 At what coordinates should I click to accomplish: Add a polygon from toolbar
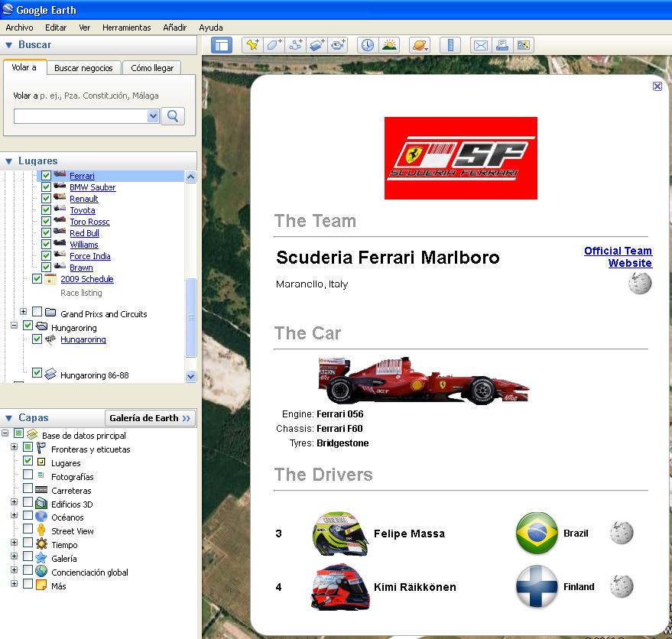tap(274, 45)
